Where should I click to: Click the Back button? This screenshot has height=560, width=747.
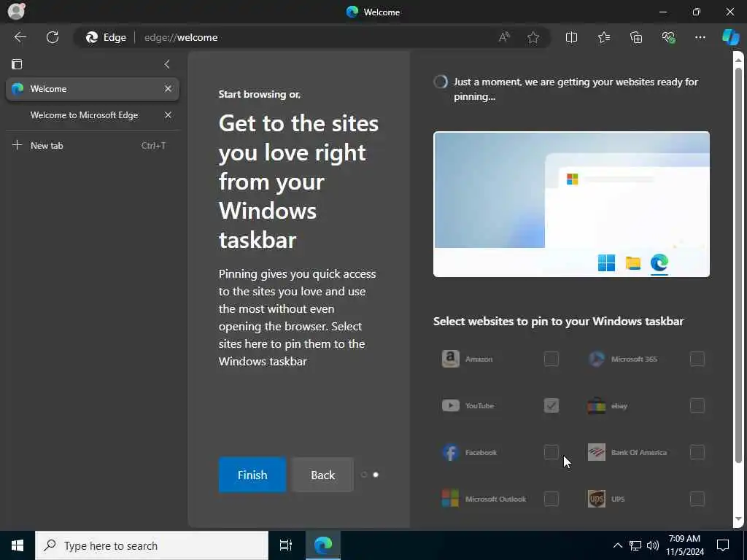[x=323, y=475]
